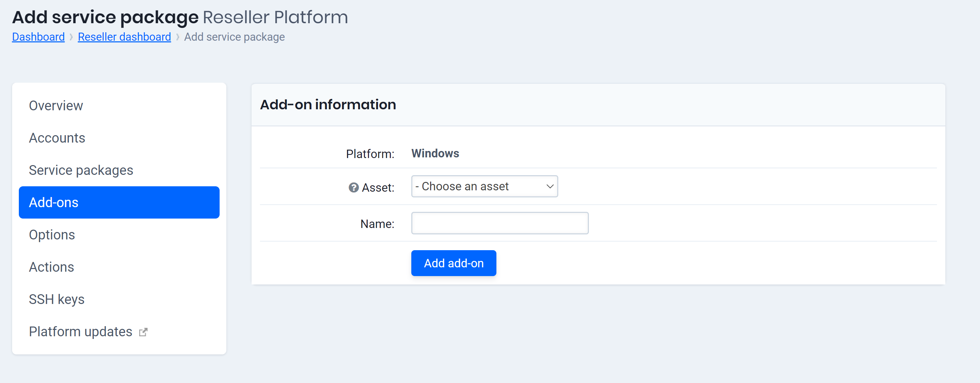Click the Platform: field label
This screenshot has height=383, width=980.
click(x=370, y=154)
